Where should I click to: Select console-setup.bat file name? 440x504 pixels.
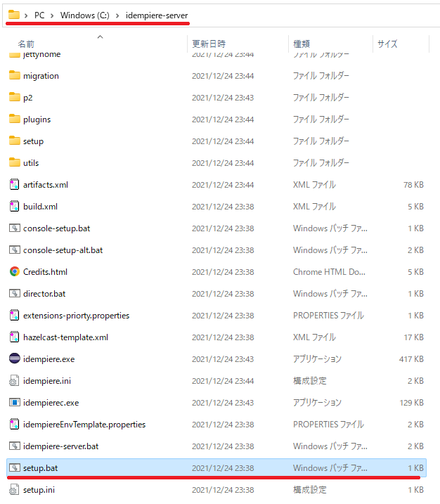click(x=56, y=228)
